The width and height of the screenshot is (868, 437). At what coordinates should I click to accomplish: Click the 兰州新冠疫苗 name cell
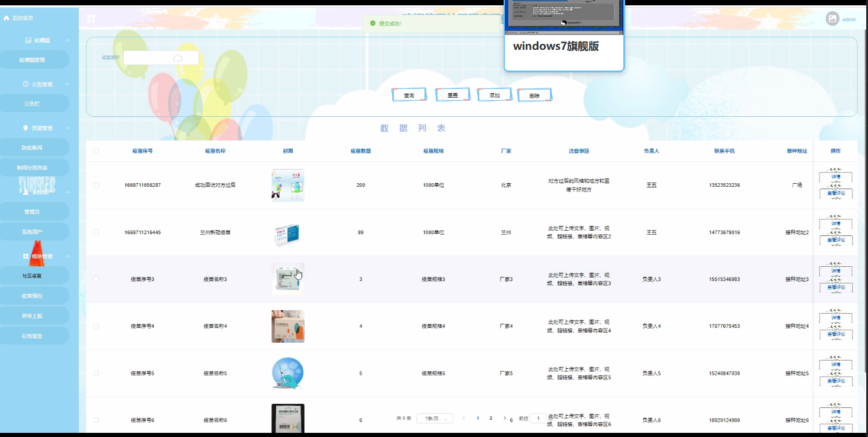215,232
